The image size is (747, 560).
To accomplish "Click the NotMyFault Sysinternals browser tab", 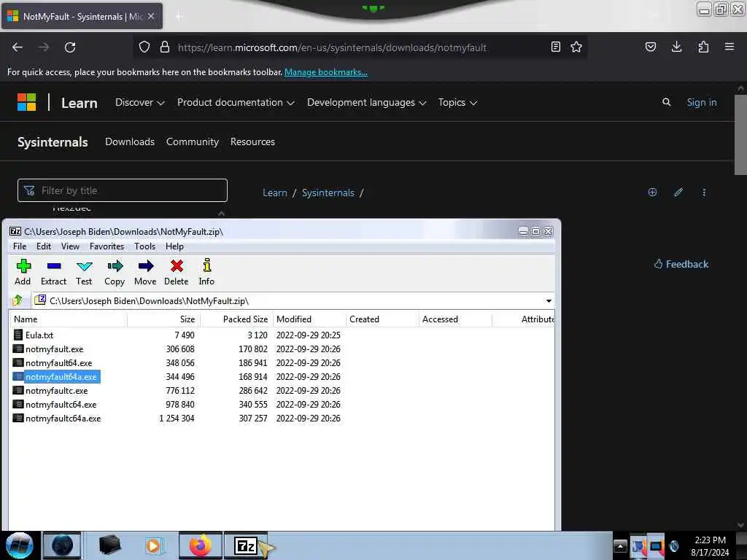I will (82, 17).
